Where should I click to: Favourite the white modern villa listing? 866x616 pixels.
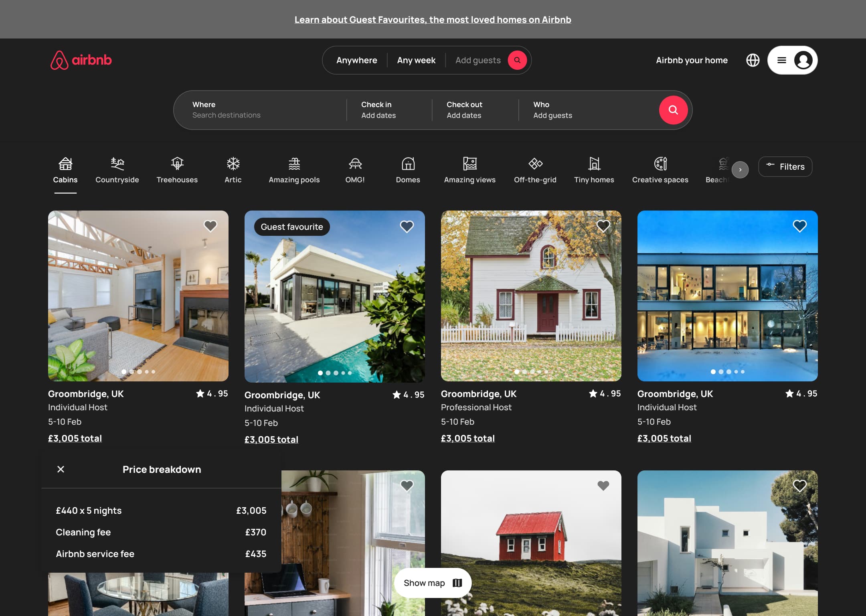799,486
